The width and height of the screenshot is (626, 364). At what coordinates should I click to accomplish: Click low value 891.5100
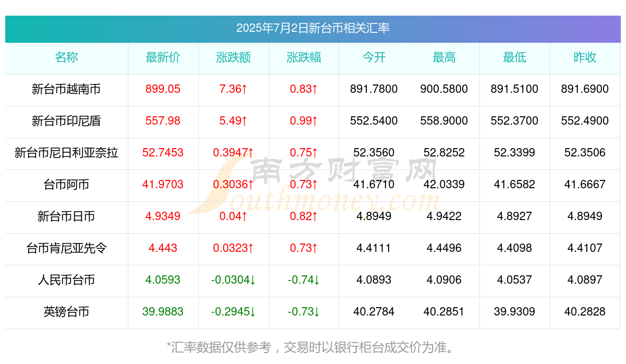pos(514,89)
